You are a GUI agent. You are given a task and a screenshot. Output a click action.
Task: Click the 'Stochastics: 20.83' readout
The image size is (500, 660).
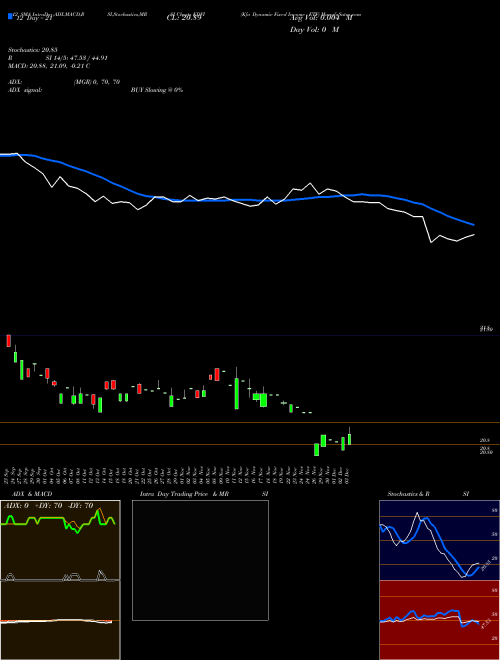point(32,50)
